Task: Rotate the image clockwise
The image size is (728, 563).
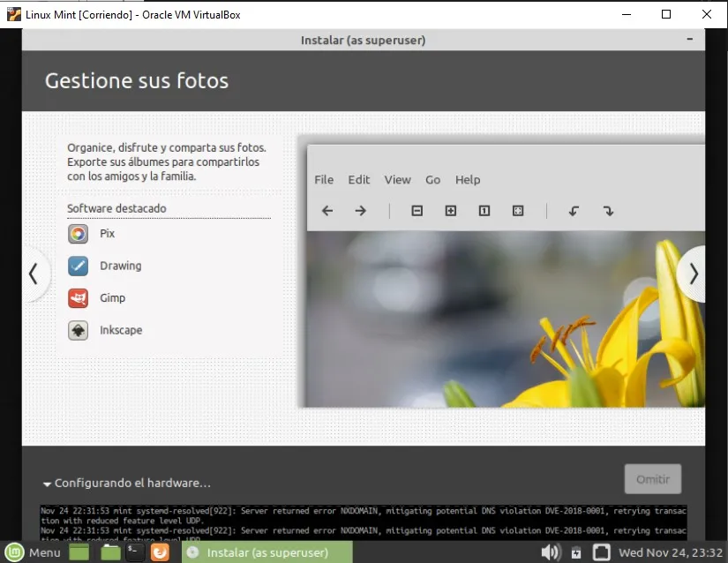Action: click(x=608, y=211)
